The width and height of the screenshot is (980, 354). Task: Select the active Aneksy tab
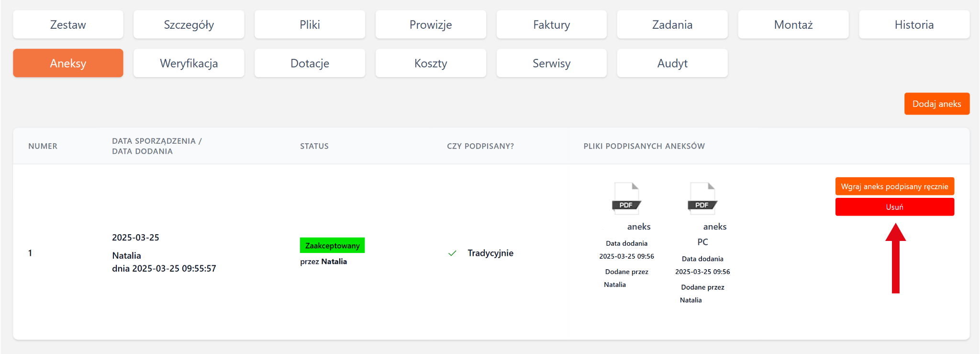(x=68, y=63)
